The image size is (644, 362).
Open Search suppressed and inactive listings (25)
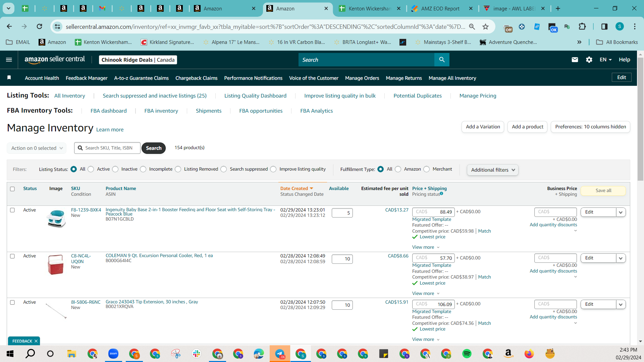point(155,96)
